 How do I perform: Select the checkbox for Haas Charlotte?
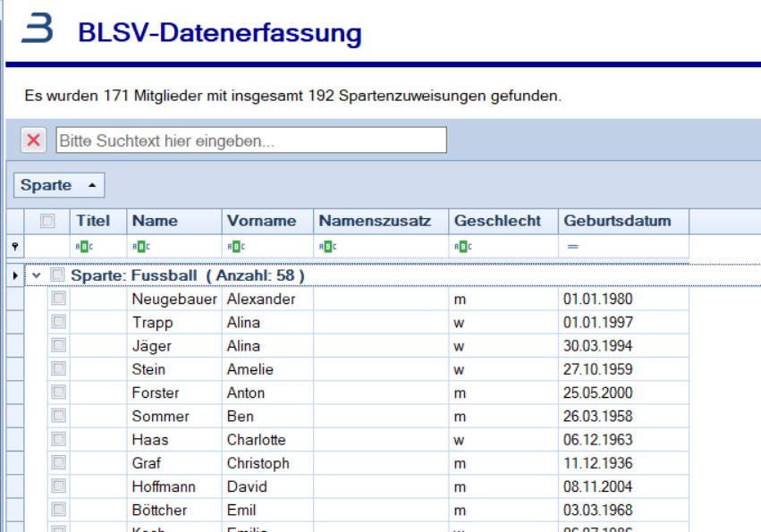pos(59,439)
